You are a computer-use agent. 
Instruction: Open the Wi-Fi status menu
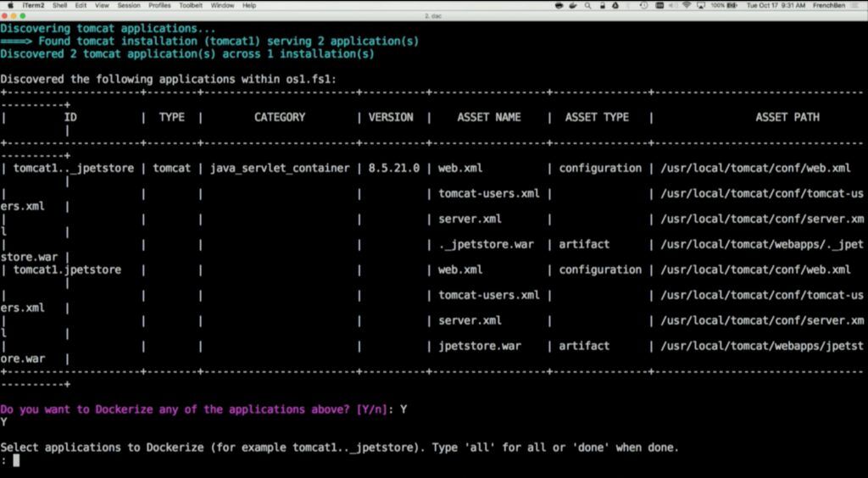pos(687,6)
